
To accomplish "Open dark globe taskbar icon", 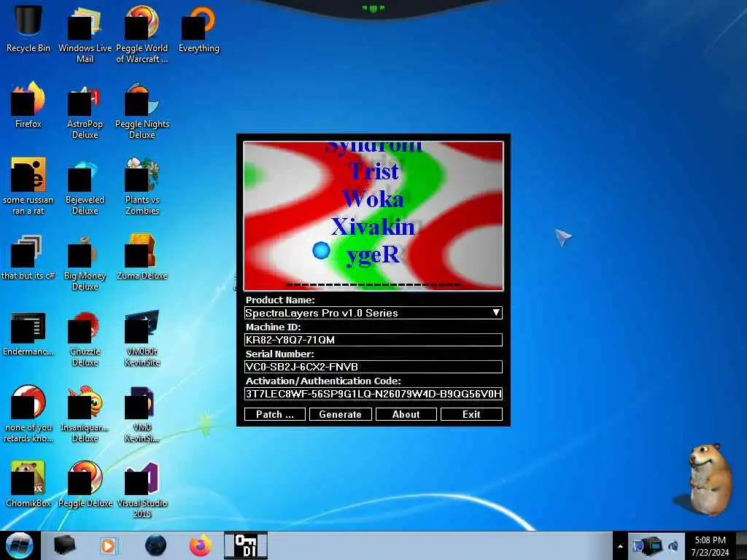I will [155, 545].
